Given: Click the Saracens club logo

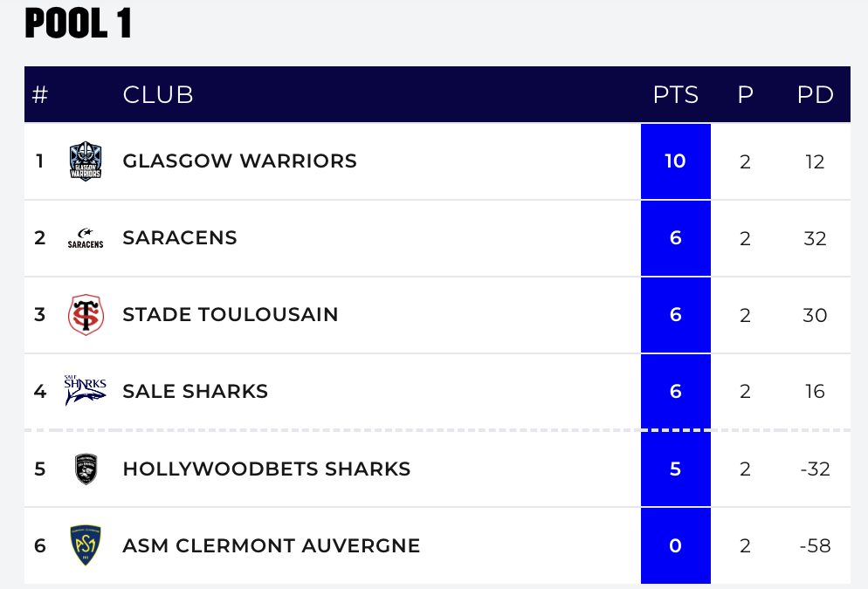Looking at the screenshot, I should 86,238.
